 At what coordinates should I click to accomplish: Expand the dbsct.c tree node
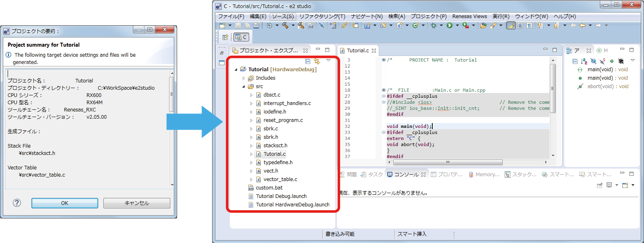click(x=251, y=95)
